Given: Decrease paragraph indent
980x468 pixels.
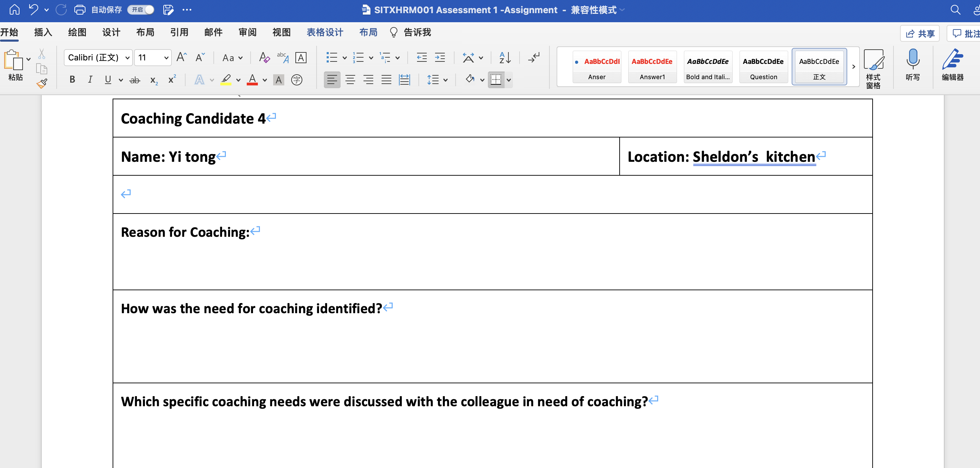Looking at the screenshot, I should (422, 57).
